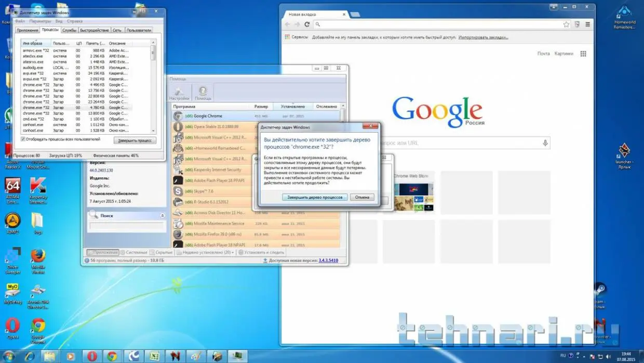Switch to the Быстродействие tab
The image size is (644, 363).
(x=95, y=30)
